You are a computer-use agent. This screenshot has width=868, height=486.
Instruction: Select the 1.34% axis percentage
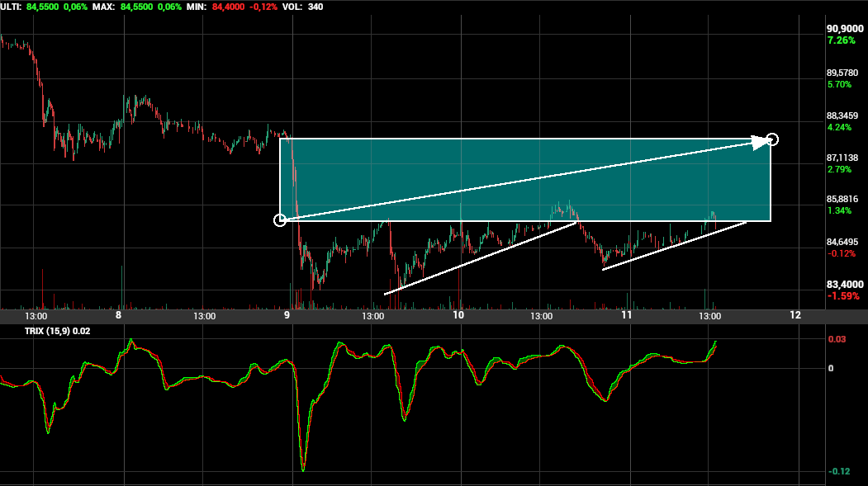pyautogui.click(x=839, y=210)
